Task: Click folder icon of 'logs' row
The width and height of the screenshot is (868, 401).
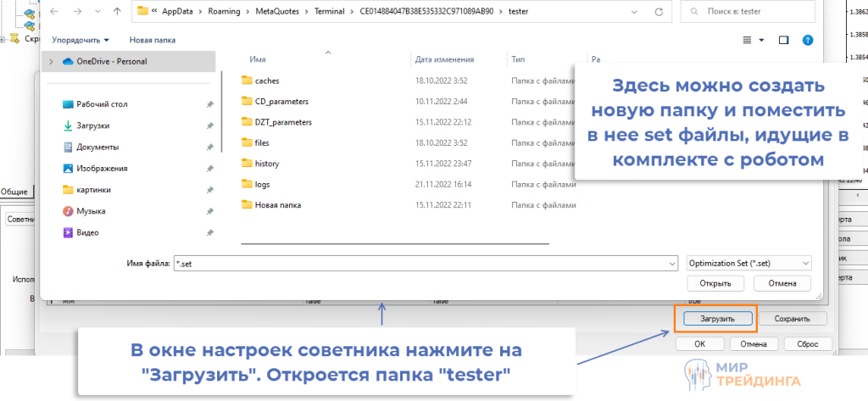Action: coord(247,184)
